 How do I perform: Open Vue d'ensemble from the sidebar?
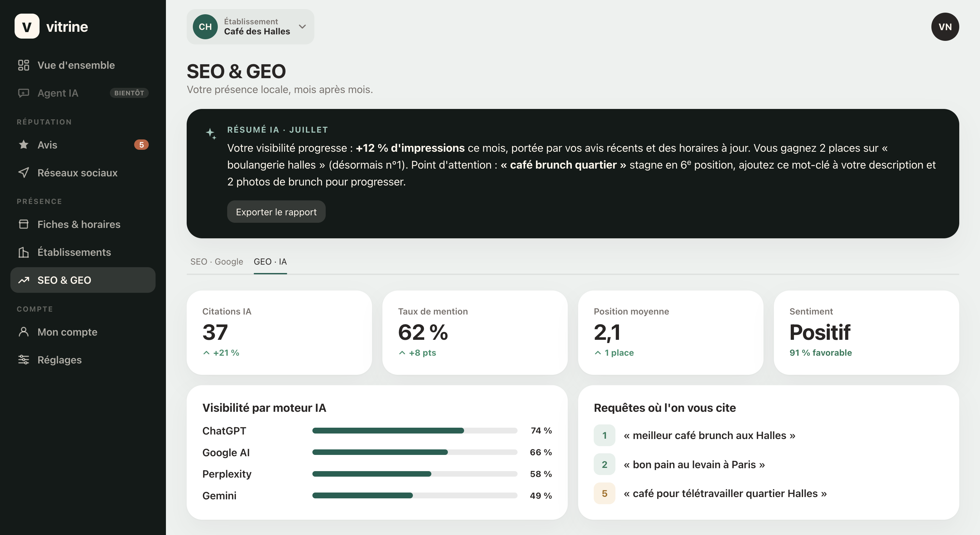click(x=83, y=65)
